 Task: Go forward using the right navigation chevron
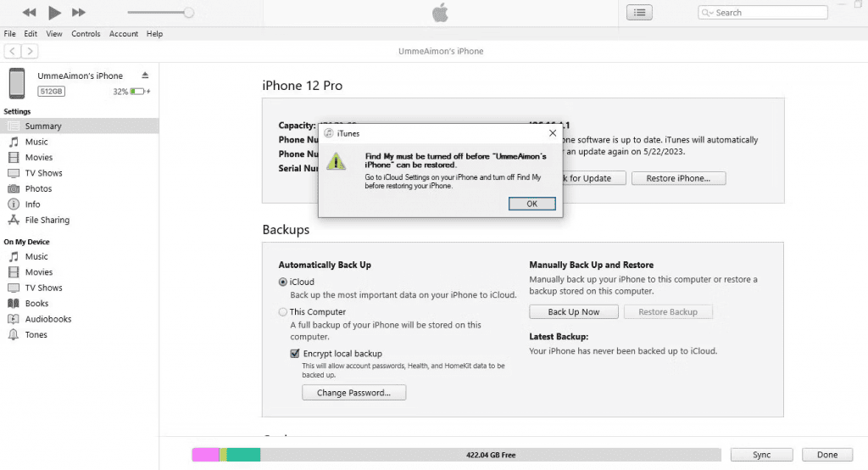point(30,52)
